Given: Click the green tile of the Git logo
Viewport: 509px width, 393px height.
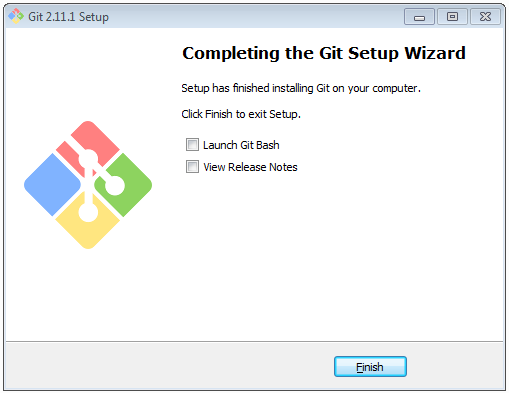Looking at the screenshot, I should point(127,185).
